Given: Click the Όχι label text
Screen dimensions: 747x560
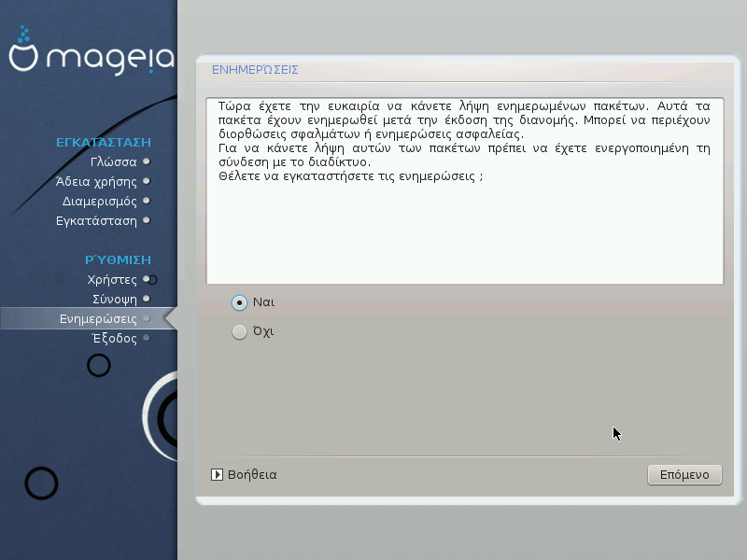Looking at the screenshot, I should pos(263,331).
